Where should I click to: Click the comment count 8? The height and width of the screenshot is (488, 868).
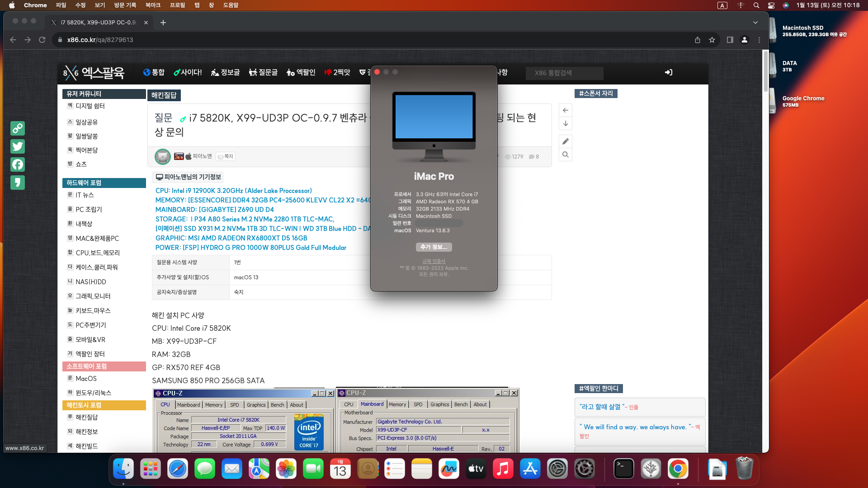534,157
